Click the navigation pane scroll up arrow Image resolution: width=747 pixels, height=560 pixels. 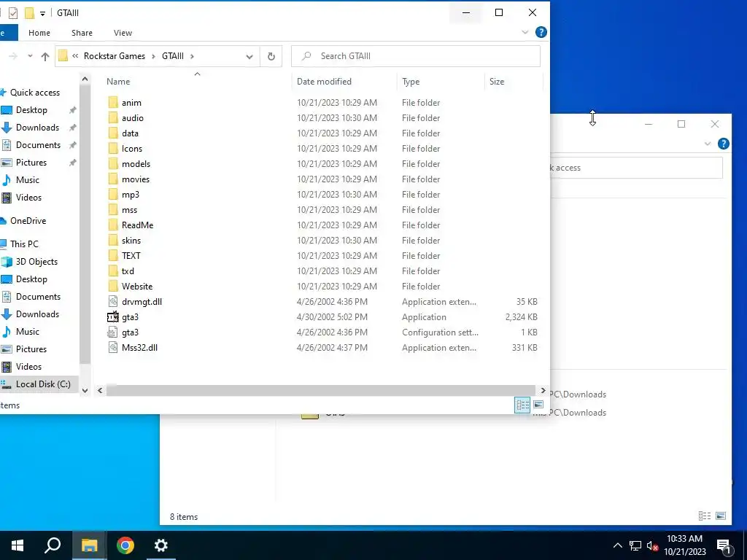click(x=85, y=79)
